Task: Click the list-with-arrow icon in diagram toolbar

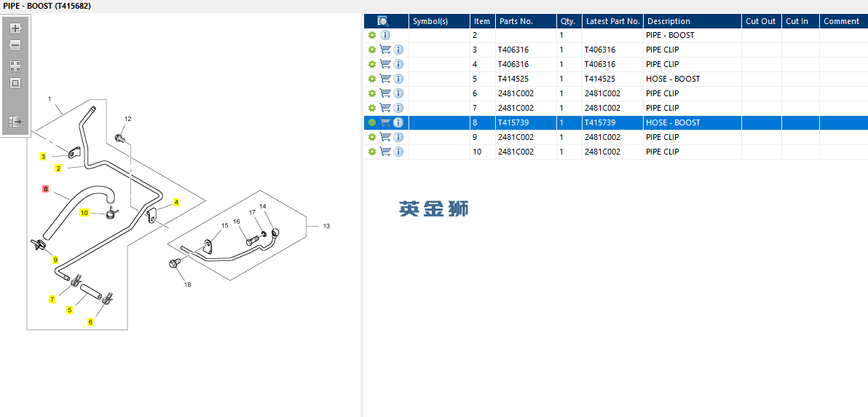Action: tap(15, 122)
